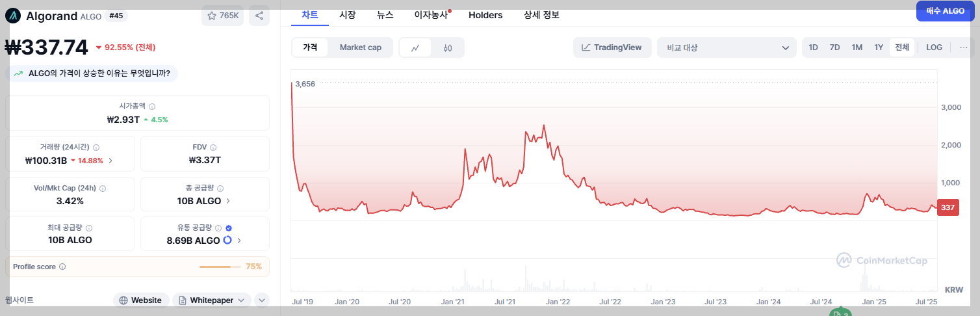Expand 거래량 details chevron
This screenshot has width=980, height=316.
tap(110, 161)
